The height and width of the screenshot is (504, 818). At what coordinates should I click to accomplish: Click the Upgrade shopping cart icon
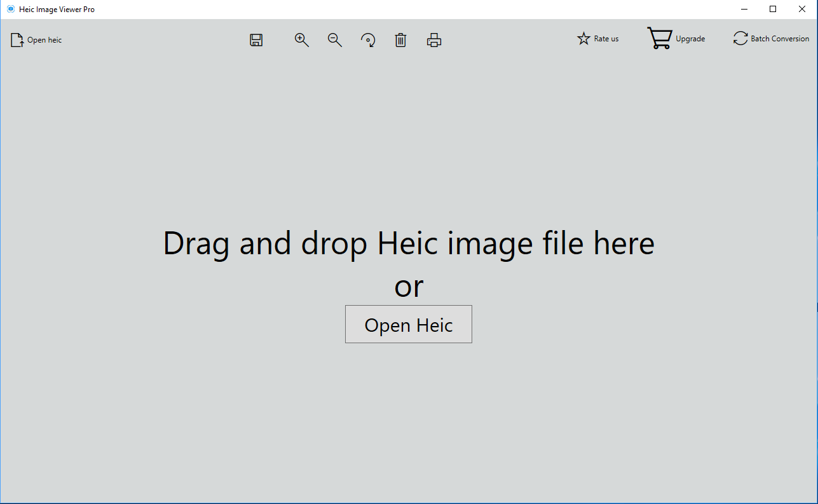point(660,38)
